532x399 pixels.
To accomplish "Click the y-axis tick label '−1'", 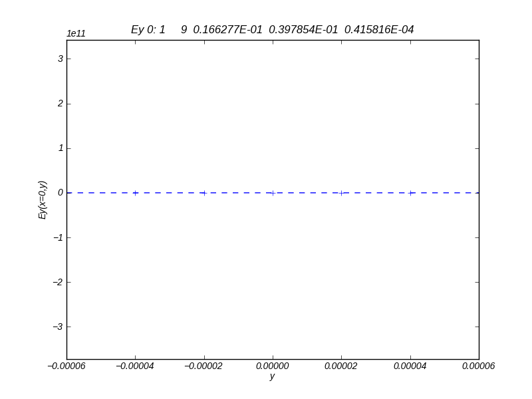I will (x=59, y=237).
